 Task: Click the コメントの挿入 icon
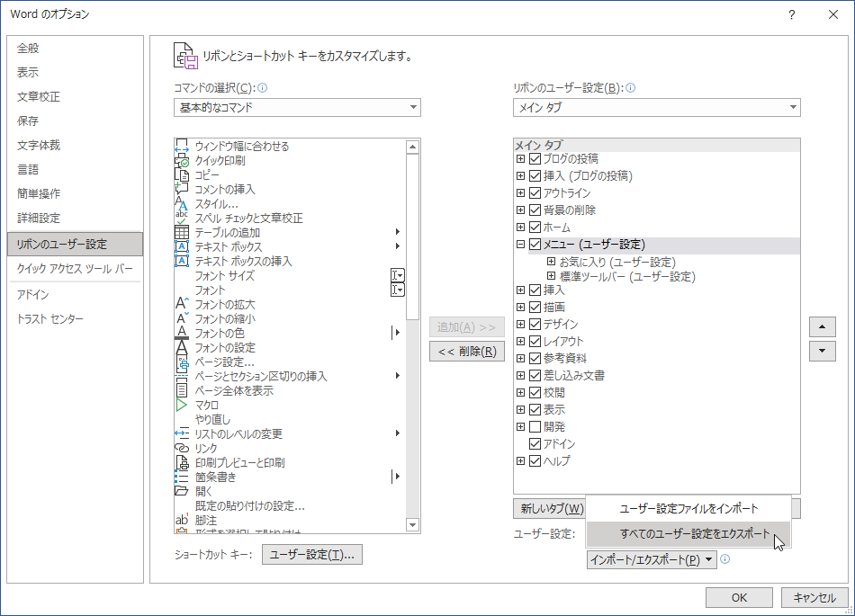(x=182, y=189)
